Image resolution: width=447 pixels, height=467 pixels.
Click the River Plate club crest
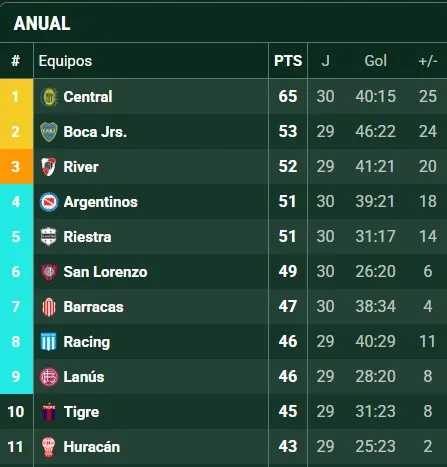(49, 167)
